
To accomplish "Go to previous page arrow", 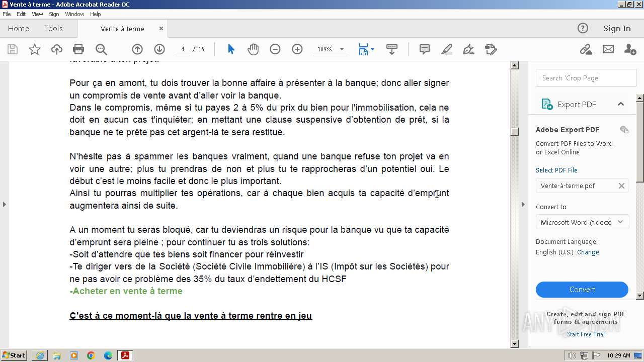I will pos(137,49).
